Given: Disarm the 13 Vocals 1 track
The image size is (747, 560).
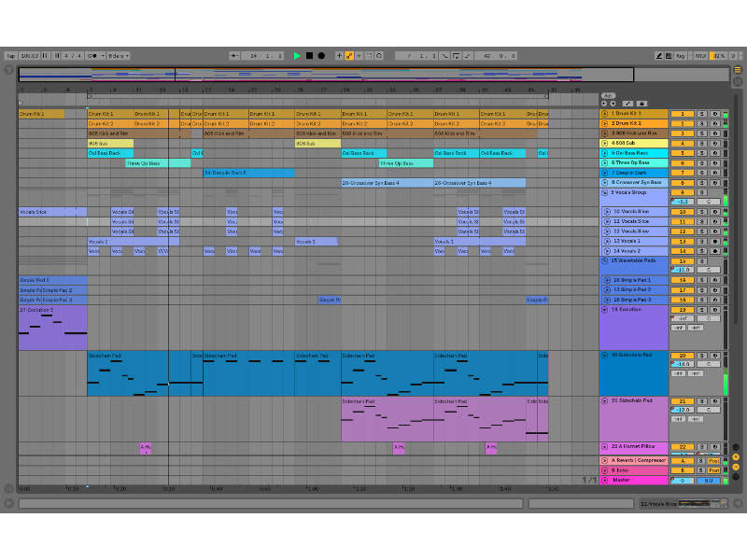Looking at the screenshot, I should click(x=715, y=242).
